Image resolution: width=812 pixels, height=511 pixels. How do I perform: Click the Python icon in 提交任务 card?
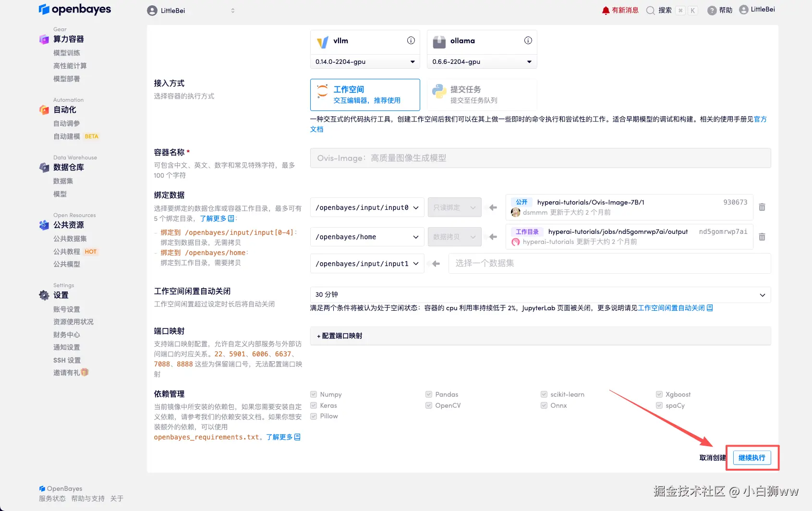[439, 91]
